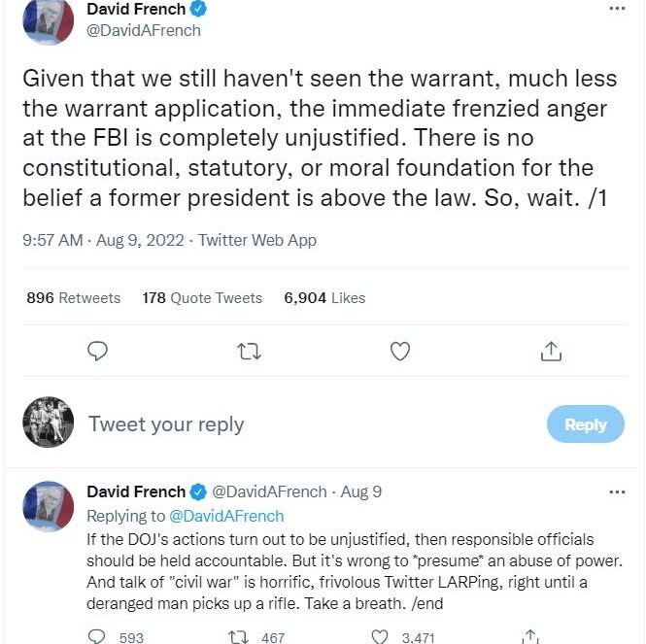Open the three-dot menu on reply tweet
The width and height of the screenshot is (646, 644).
point(617,491)
